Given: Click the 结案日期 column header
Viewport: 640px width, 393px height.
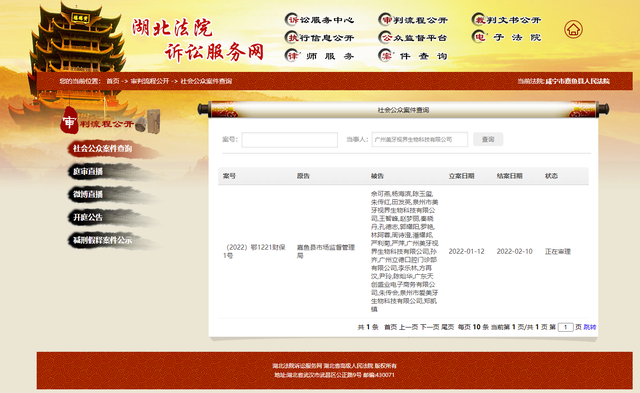Looking at the screenshot, I should click(x=509, y=176).
